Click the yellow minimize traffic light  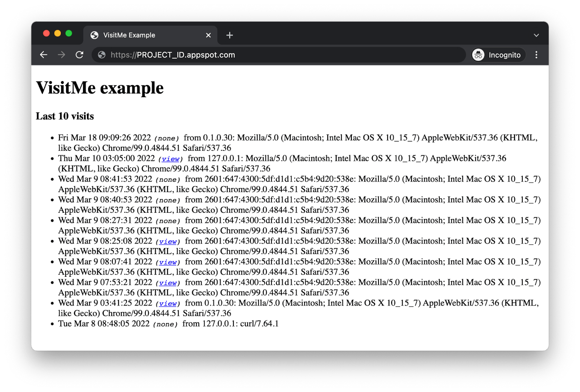pos(58,33)
